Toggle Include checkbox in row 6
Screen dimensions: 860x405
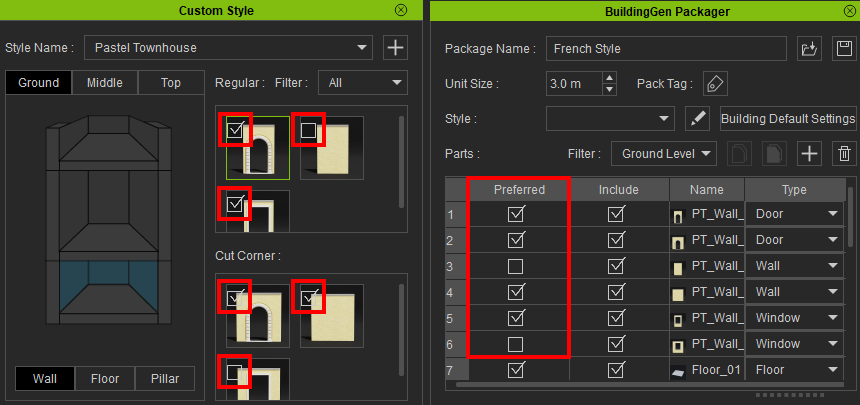616,344
